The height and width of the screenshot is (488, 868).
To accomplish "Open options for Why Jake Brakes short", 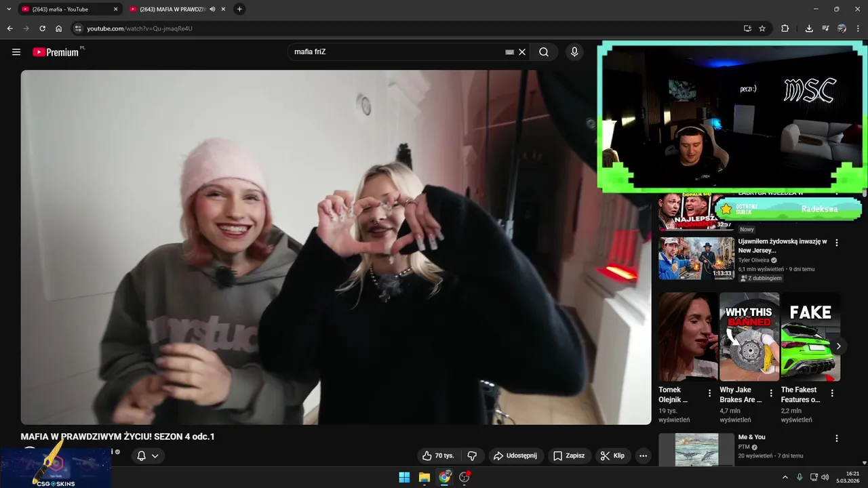I will click(771, 393).
